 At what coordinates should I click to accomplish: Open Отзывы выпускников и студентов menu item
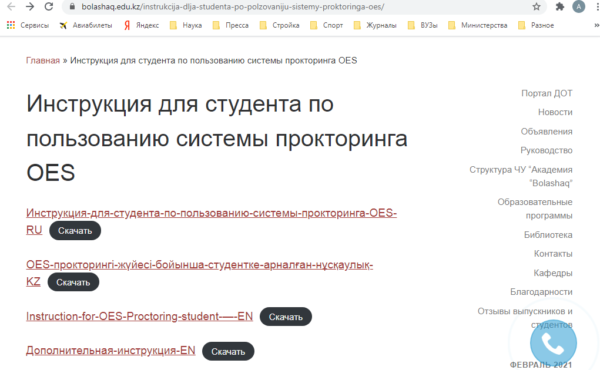[x=525, y=318]
